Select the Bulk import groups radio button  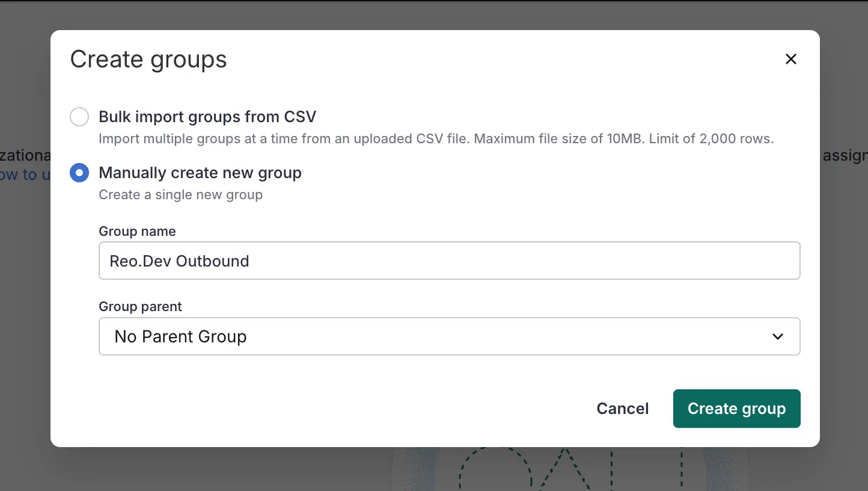click(79, 117)
